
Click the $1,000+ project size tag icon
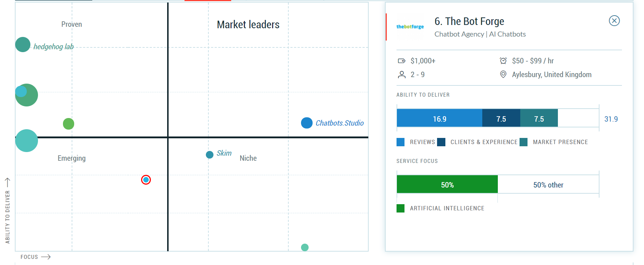point(402,61)
